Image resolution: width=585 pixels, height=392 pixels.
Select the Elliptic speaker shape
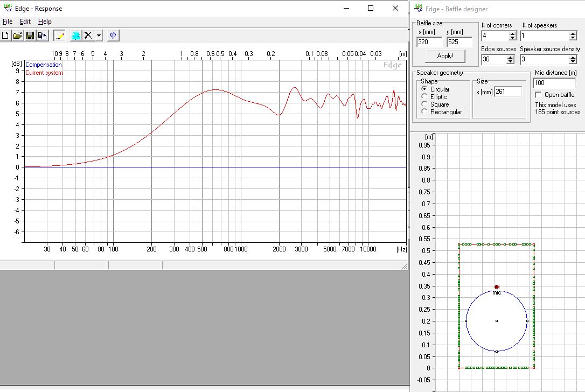tap(424, 96)
